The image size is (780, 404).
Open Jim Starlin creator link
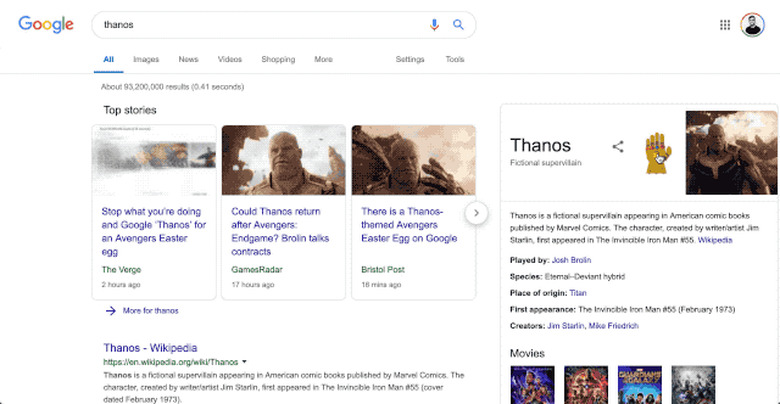[566, 326]
